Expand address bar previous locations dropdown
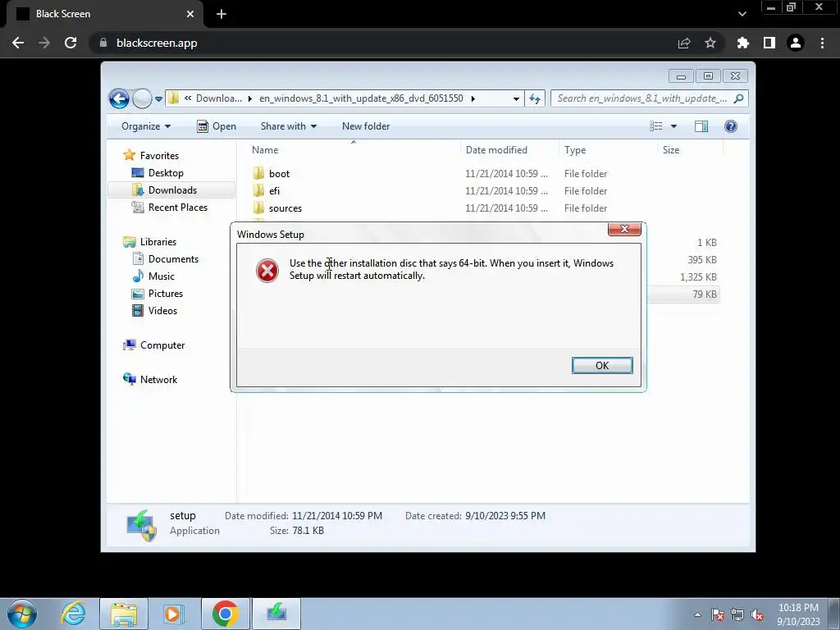840x630 pixels. (x=516, y=98)
